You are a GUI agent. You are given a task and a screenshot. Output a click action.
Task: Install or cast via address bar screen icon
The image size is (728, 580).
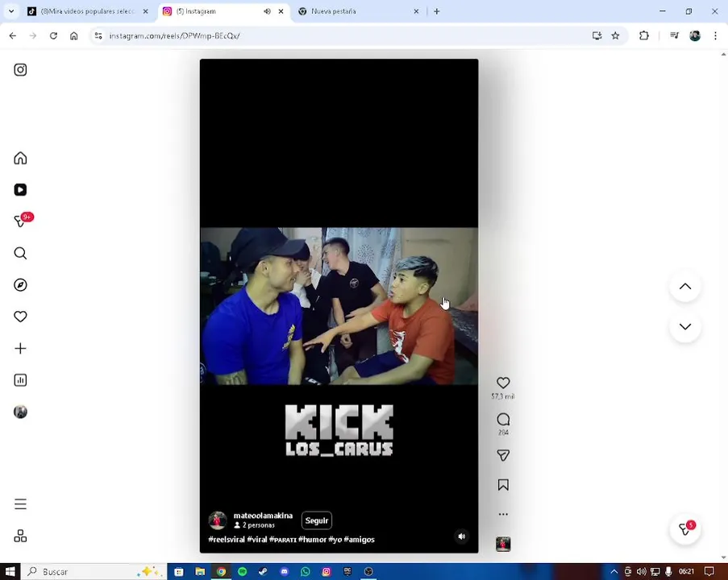(x=597, y=35)
